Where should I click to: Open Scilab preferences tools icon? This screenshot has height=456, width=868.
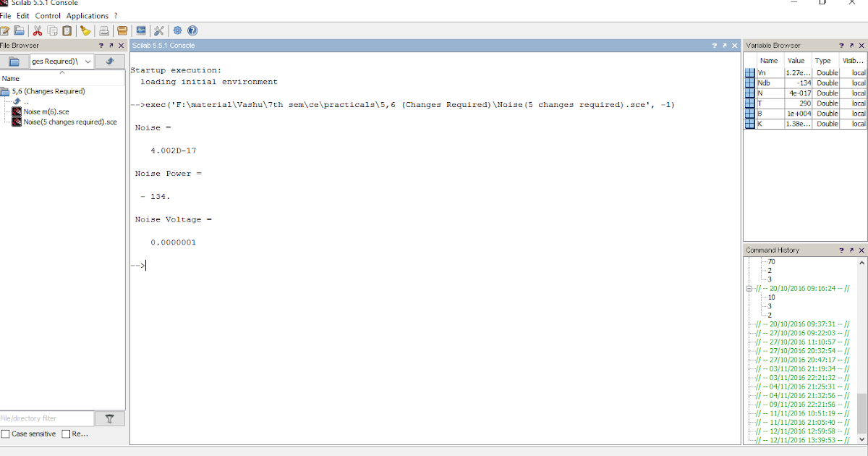(159, 30)
